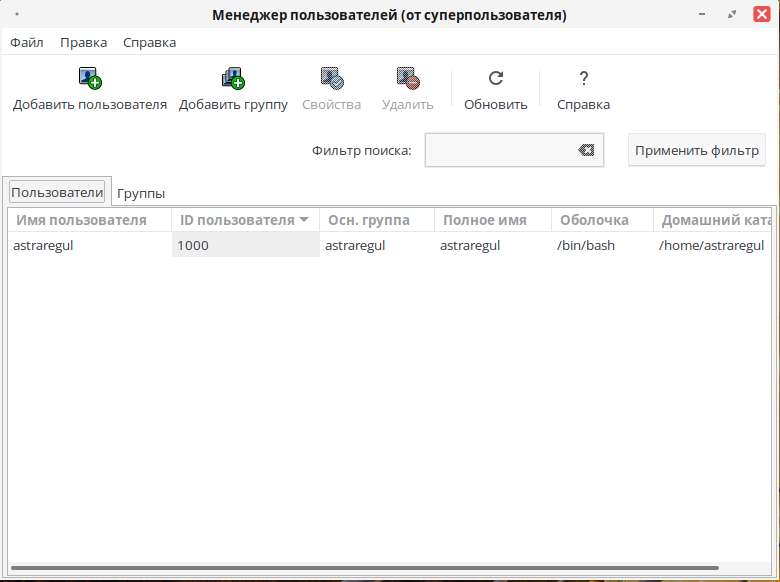Open Help via the question mark icon
Screen dimensions: 780x582
click(x=583, y=78)
